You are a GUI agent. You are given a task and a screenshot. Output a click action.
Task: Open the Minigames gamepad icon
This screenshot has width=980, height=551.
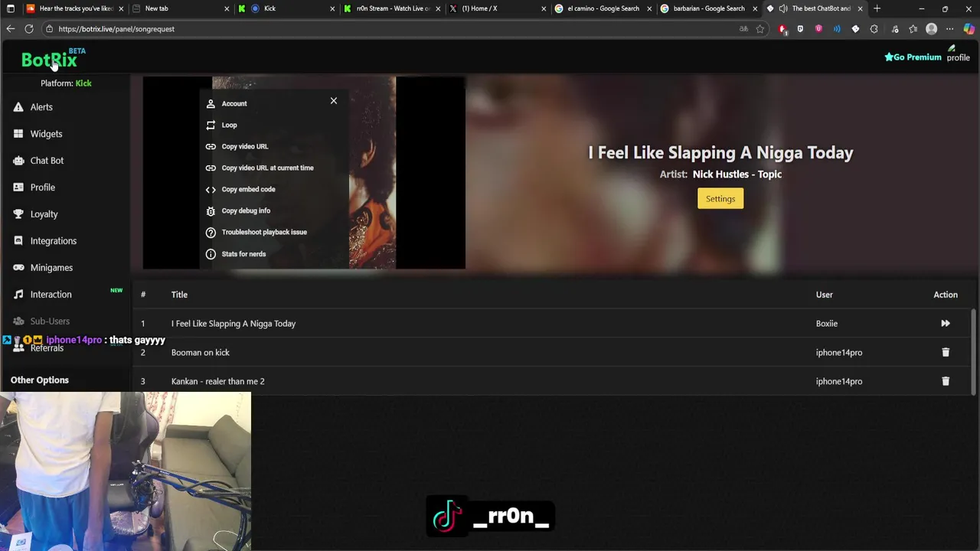click(18, 268)
